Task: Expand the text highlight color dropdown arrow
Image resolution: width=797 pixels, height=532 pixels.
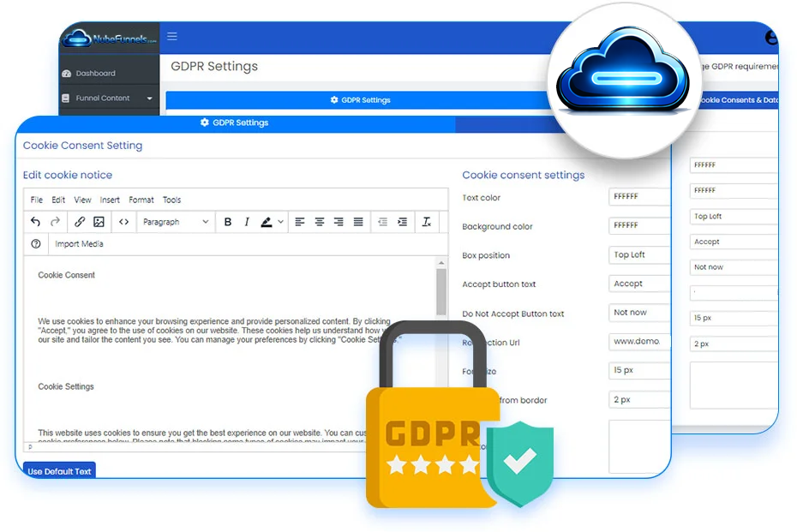Action: [280, 222]
